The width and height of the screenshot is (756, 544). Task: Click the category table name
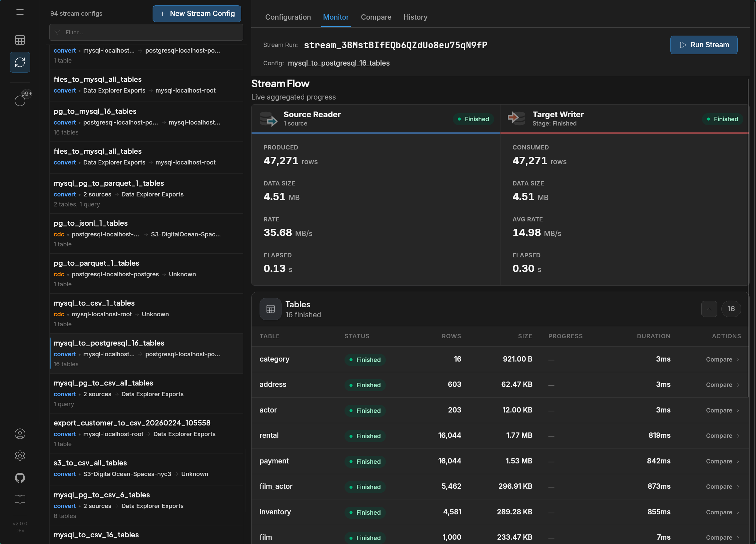coord(274,359)
